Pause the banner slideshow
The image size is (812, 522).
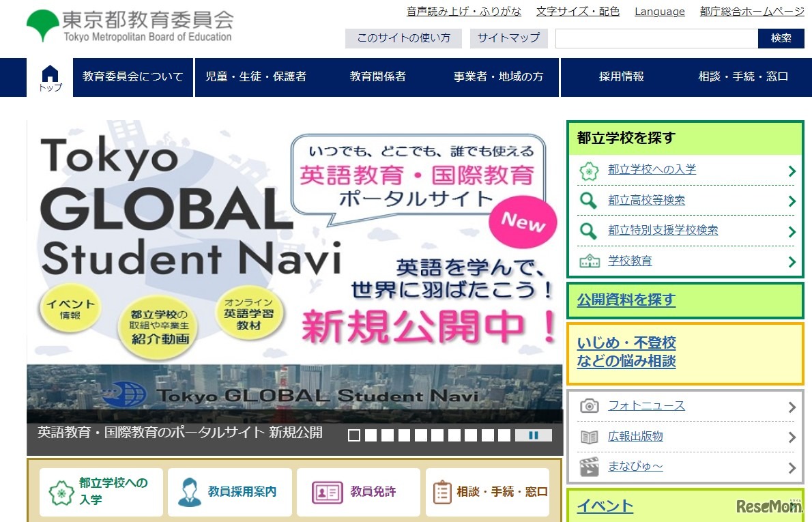coord(534,435)
